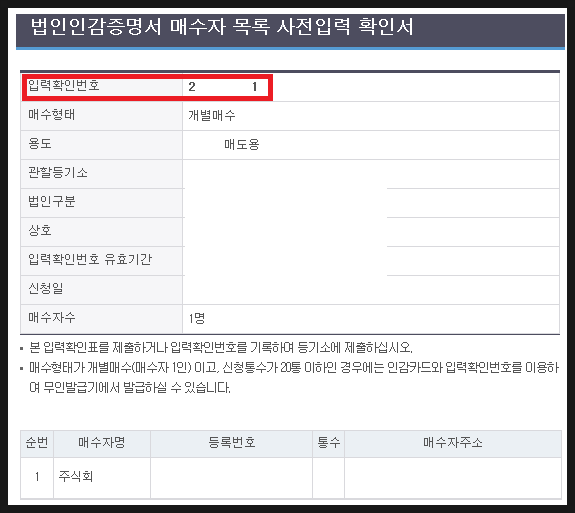Select the 1명 buyer count value
The height and width of the screenshot is (513, 575).
coord(197,318)
